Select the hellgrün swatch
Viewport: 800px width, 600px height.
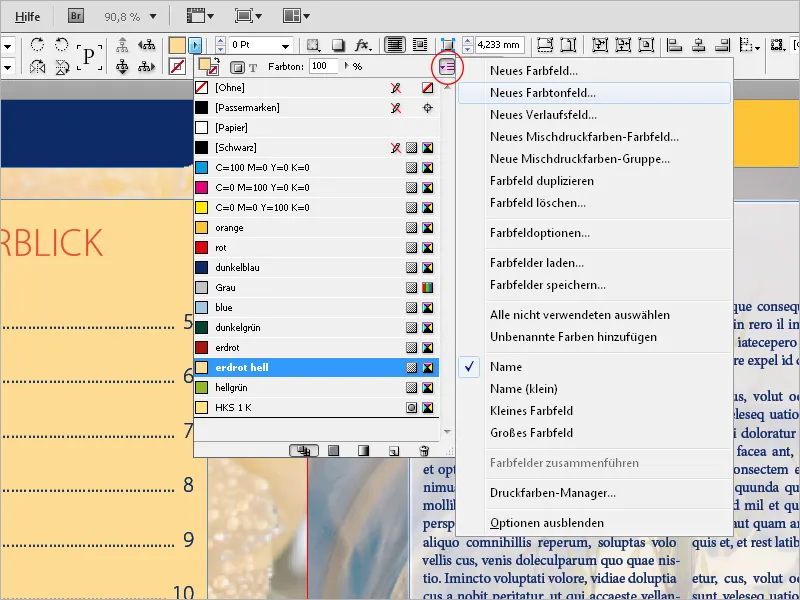(316, 387)
